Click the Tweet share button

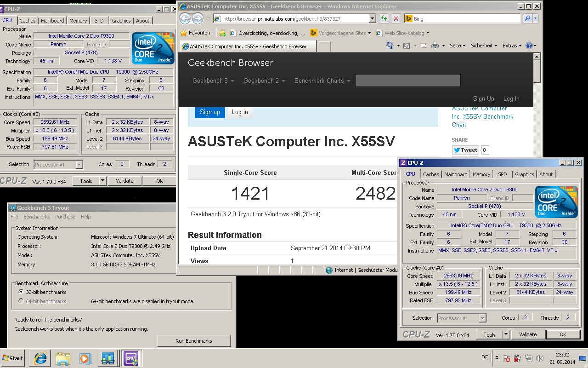(x=465, y=150)
